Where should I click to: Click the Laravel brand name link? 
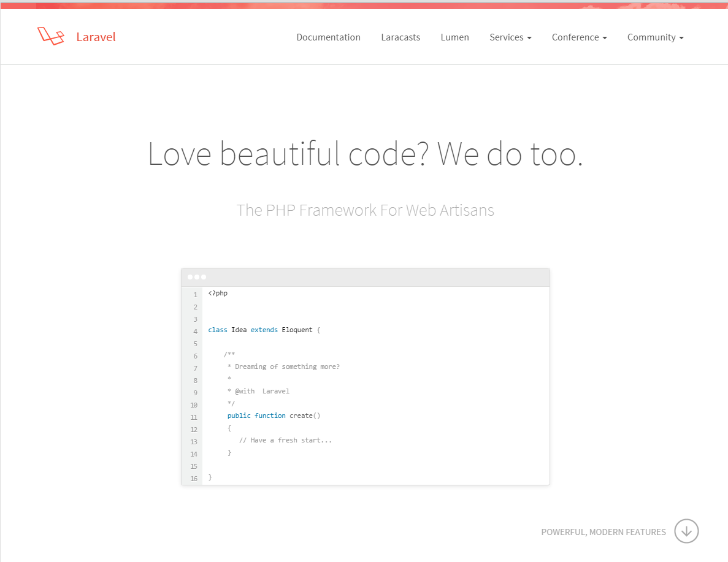96,37
